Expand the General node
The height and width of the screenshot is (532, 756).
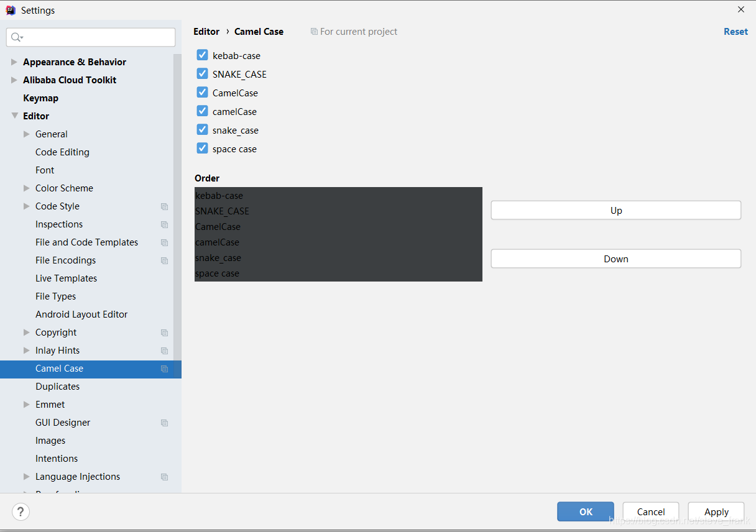[27, 134]
